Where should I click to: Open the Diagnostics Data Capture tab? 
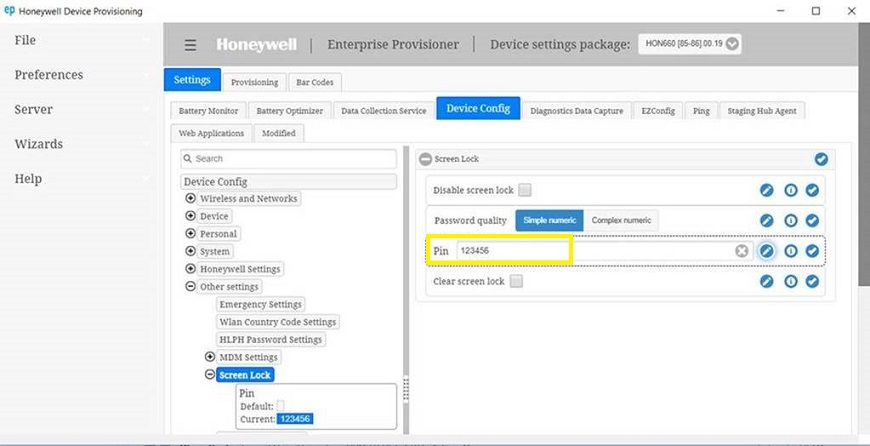(x=576, y=110)
